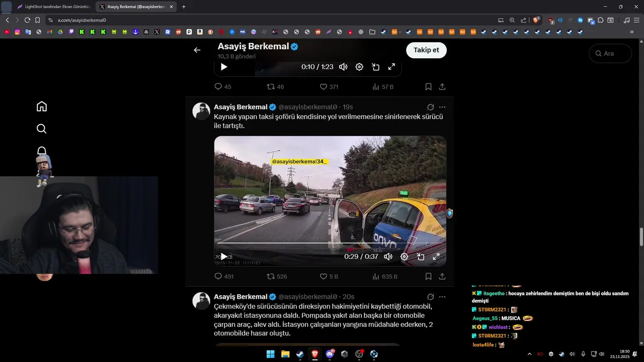
Task: Return to previous page via profile back arrow
Action: pos(197,50)
